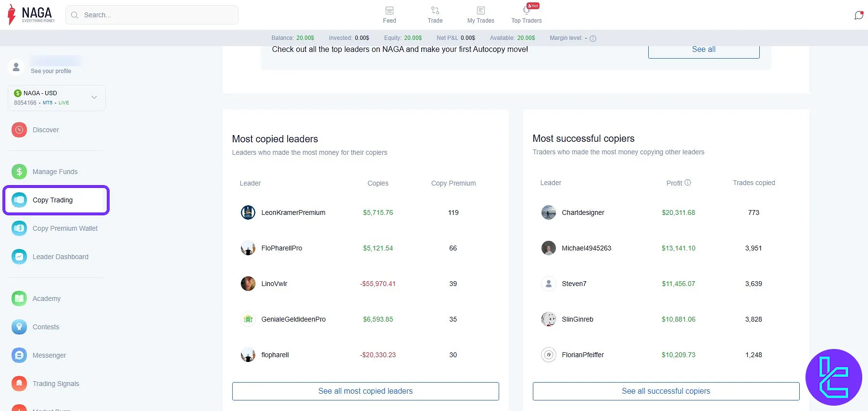Open the SlinGinreb copier profile
The image size is (868, 411).
[x=578, y=319]
